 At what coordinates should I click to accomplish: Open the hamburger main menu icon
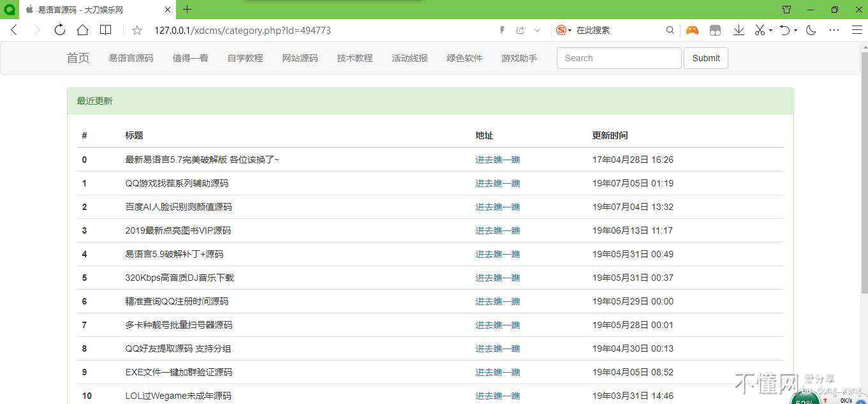coord(857,30)
